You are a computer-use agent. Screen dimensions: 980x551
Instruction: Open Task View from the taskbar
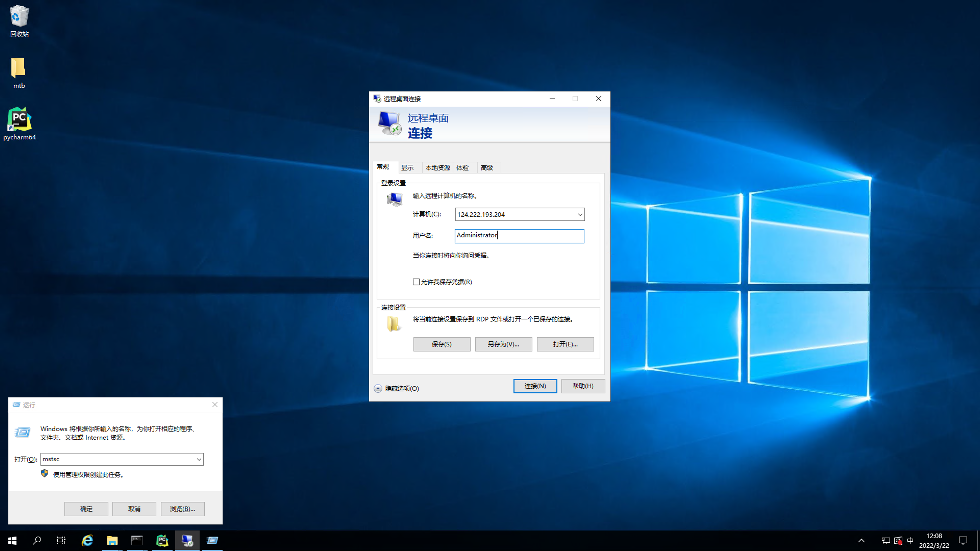pyautogui.click(x=61, y=540)
